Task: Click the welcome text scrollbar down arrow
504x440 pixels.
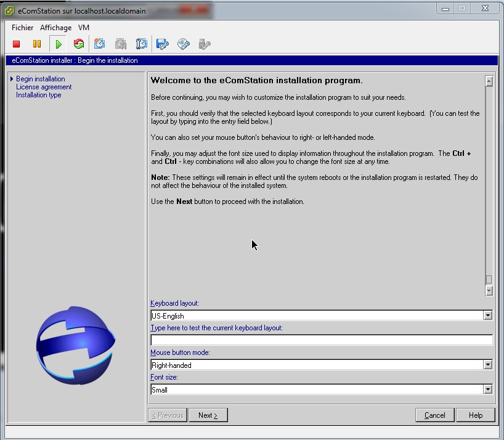Action: (489, 290)
